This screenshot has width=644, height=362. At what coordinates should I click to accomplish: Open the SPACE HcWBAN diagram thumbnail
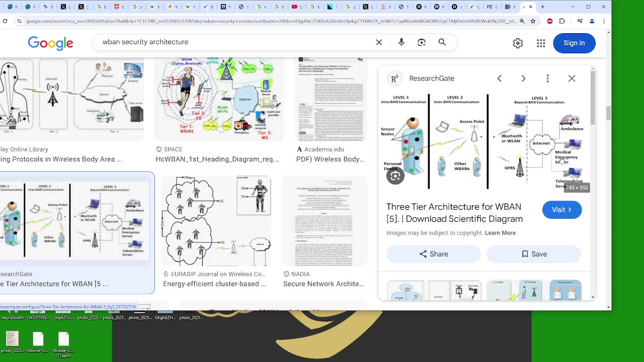pos(219,100)
